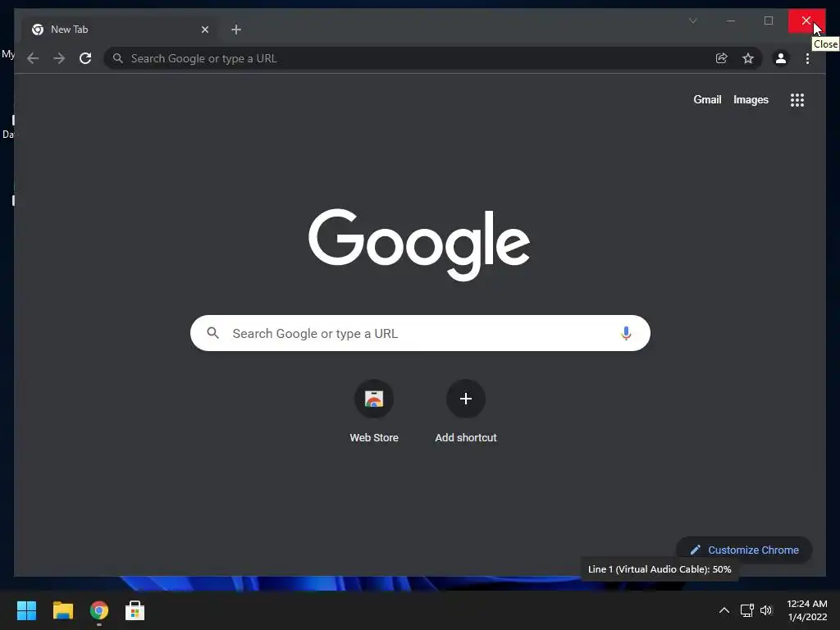Open Gmail link
The height and width of the screenshot is (630, 840).
click(x=707, y=99)
